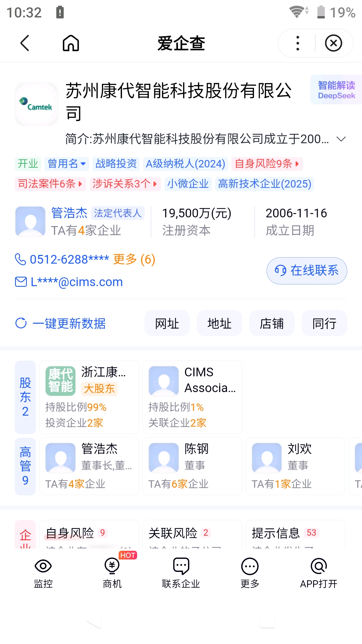Open the 同行 button
This screenshot has width=362, height=644.
click(324, 323)
